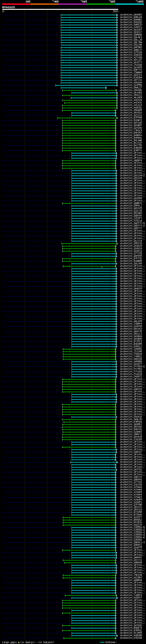
Task: Select hit UniRef100_P70266
Action: [x=131, y=371]
